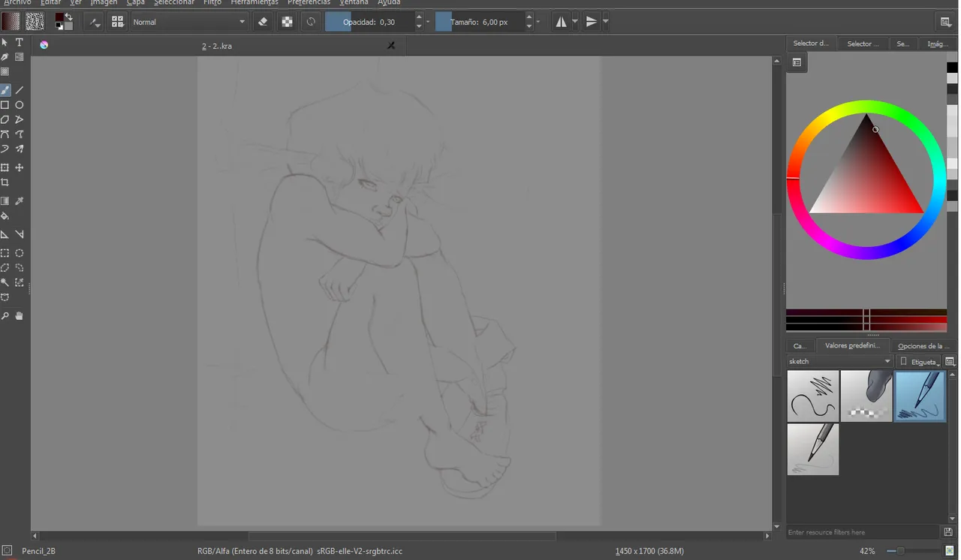Select the Polygonal Selection tool

[x=5, y=268]
